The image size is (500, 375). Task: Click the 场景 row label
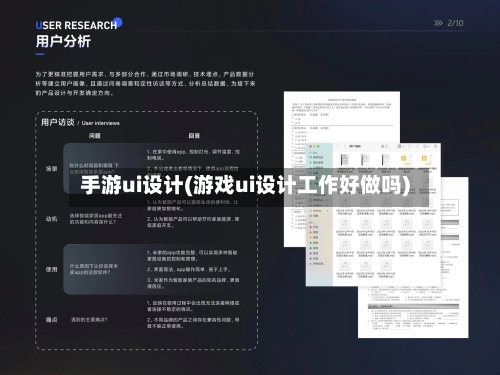pos(51,169)
